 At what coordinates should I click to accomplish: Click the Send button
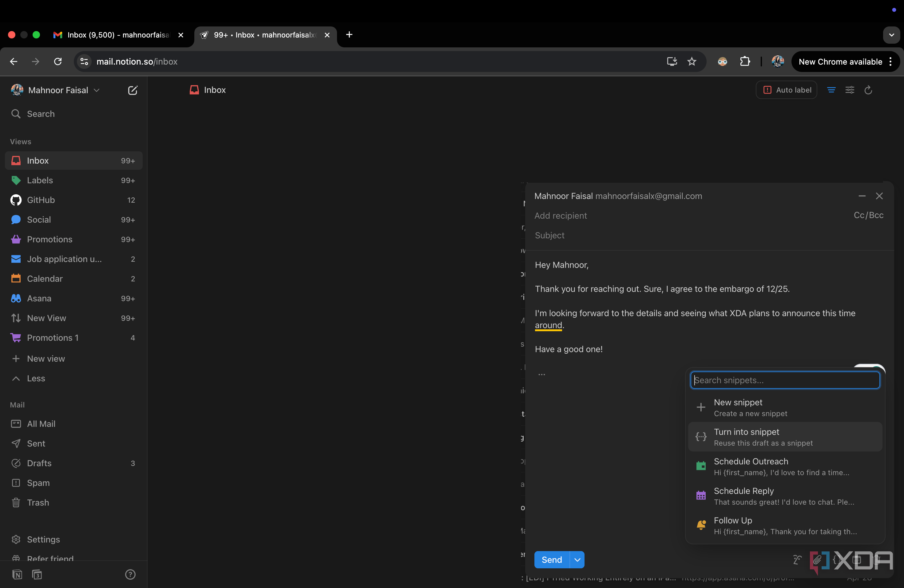[x=552, y=560]
